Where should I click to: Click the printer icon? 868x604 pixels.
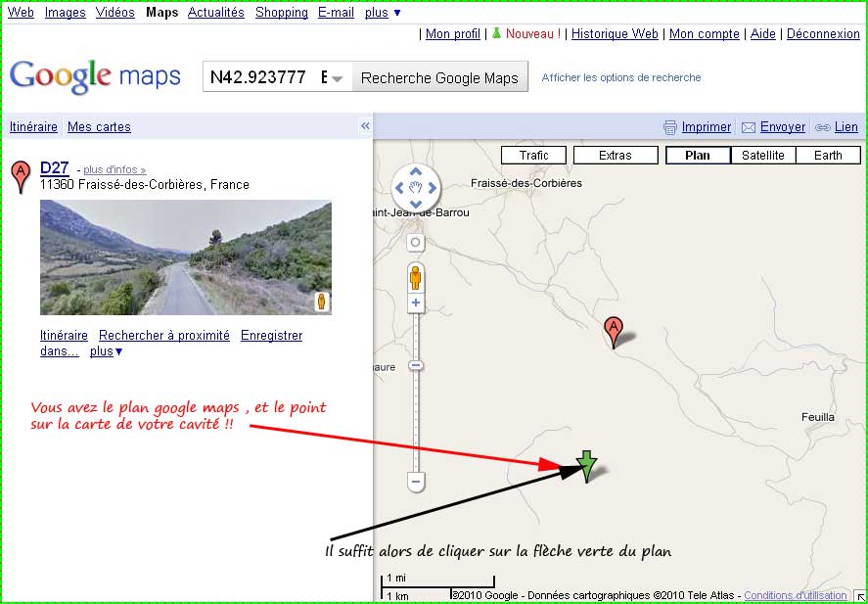(669, 127)
